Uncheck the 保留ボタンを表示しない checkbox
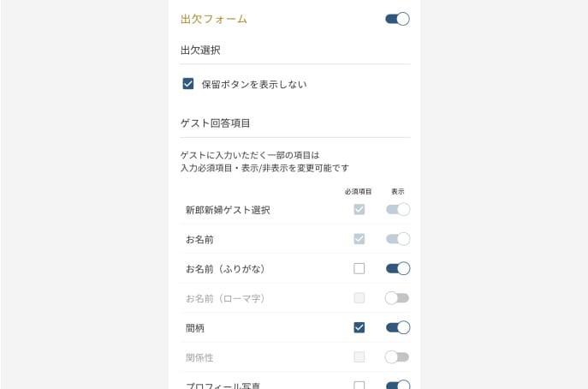588x389 pixels. tap(188, 84)
